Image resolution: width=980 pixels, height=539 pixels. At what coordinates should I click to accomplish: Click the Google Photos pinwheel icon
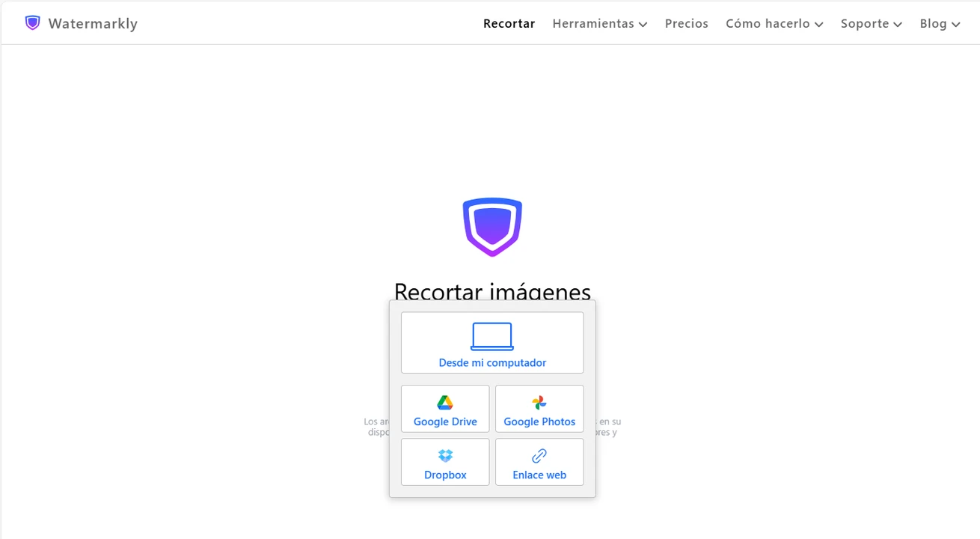[x=539, y=403]
